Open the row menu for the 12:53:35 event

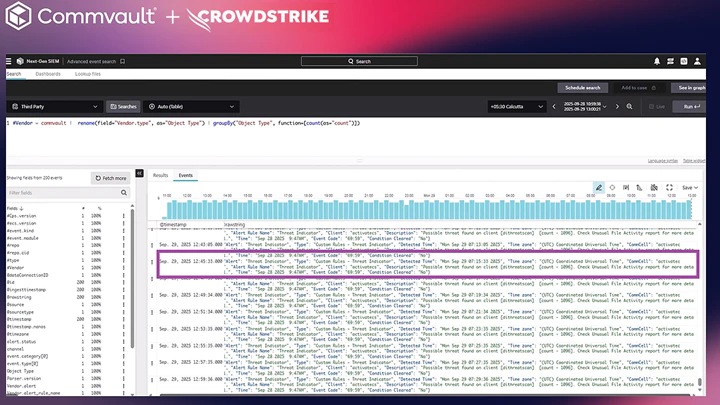(152, 330)
